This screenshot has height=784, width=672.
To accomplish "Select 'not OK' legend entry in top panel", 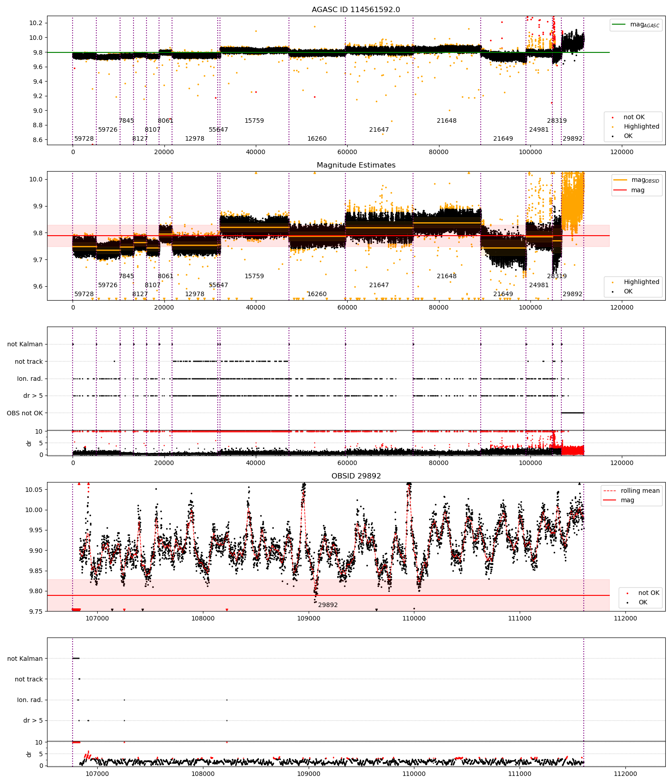I will coord(634,117).
